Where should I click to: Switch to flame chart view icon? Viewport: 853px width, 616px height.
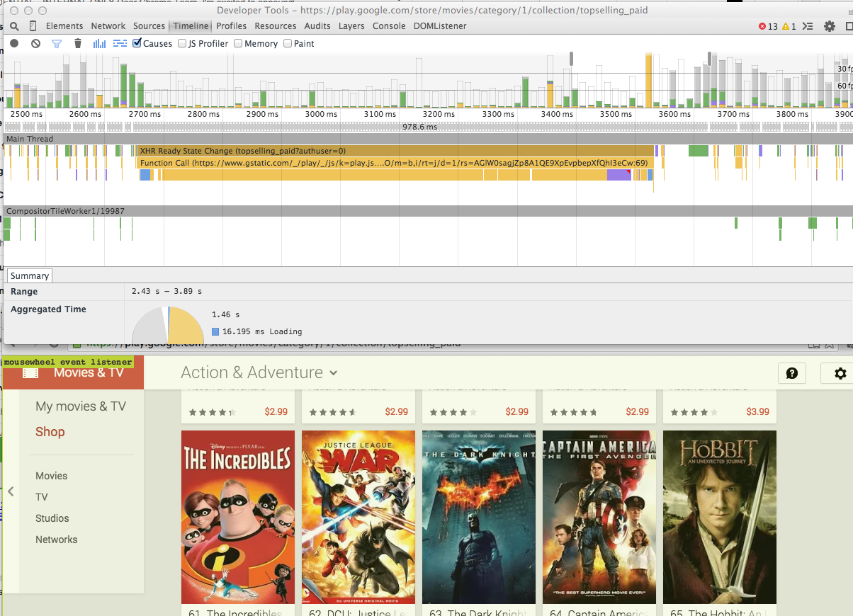(120, 43)
